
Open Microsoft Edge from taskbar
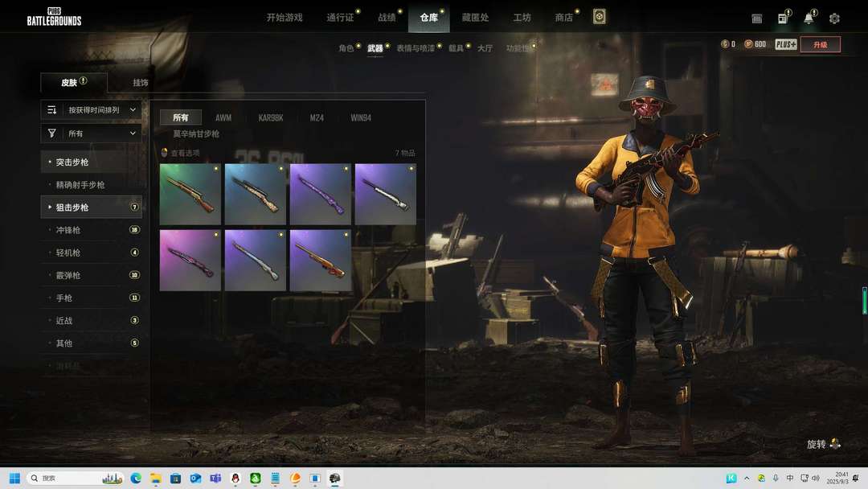[136, 478]
